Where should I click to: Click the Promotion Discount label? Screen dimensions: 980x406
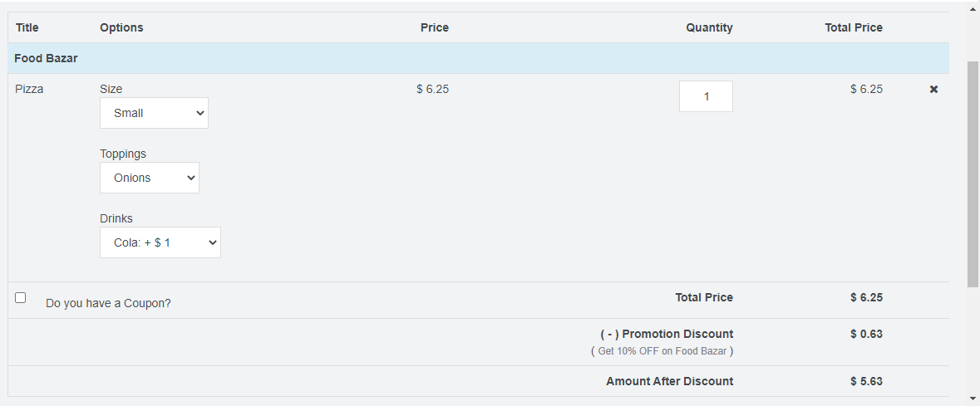coord(667,334)
